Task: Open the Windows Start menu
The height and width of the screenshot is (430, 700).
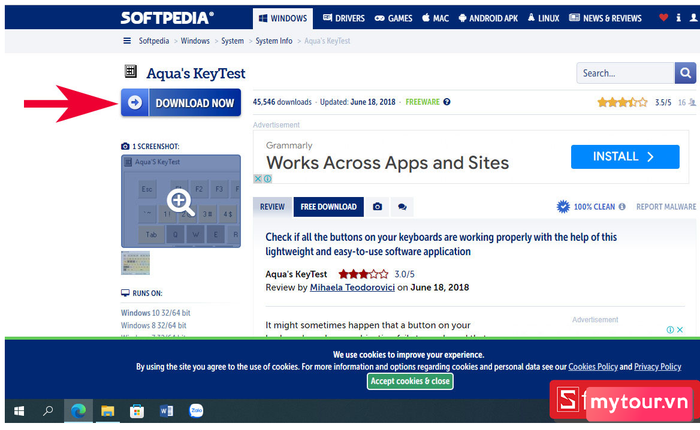Action: click(x=19, y=411)
